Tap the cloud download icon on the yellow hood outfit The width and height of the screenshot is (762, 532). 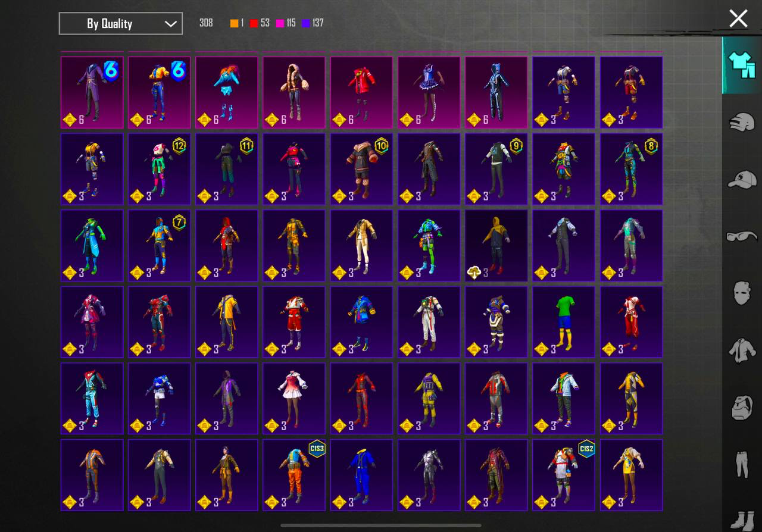click(474, 273)
